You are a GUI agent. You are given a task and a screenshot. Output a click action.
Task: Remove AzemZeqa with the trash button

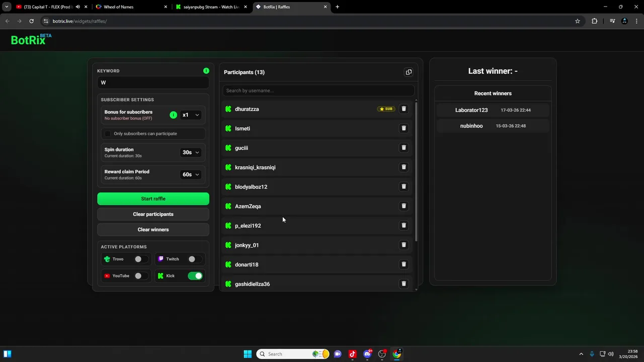pos(404,206)
